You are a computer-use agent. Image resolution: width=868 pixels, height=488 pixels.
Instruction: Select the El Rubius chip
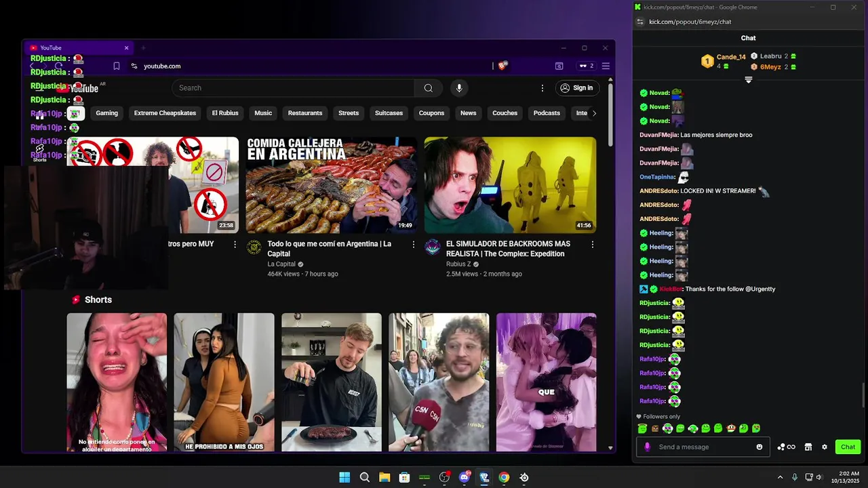pyautogui.click(x=225, y=113)
